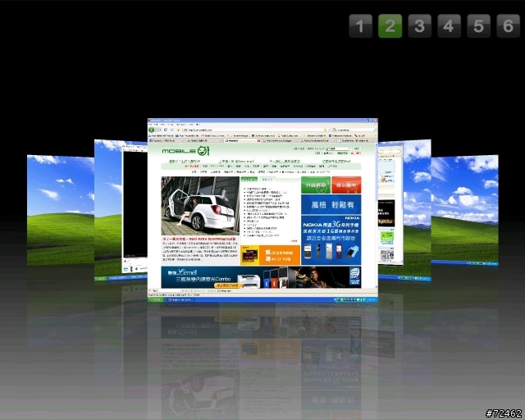Open the orange CF card advertisement
The width and height of the screenshot is (525, 420).
(270, 255)
